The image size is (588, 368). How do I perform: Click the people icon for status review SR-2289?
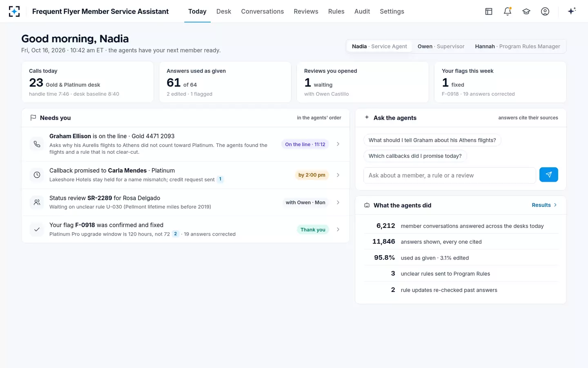[x=37, y=202]
